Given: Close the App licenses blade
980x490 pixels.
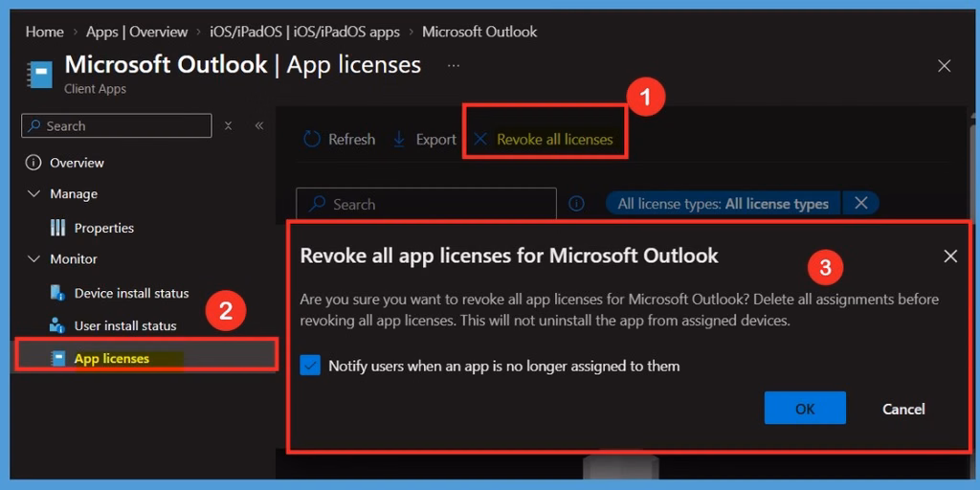Looking at the screenshot, I should 945,66.
